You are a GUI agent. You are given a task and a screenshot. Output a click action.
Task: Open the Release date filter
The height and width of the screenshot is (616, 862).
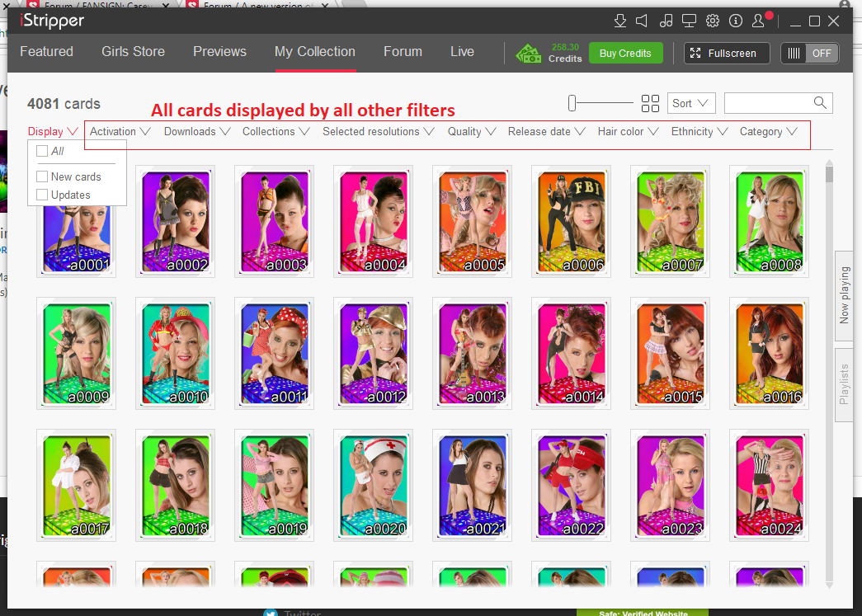546,132
